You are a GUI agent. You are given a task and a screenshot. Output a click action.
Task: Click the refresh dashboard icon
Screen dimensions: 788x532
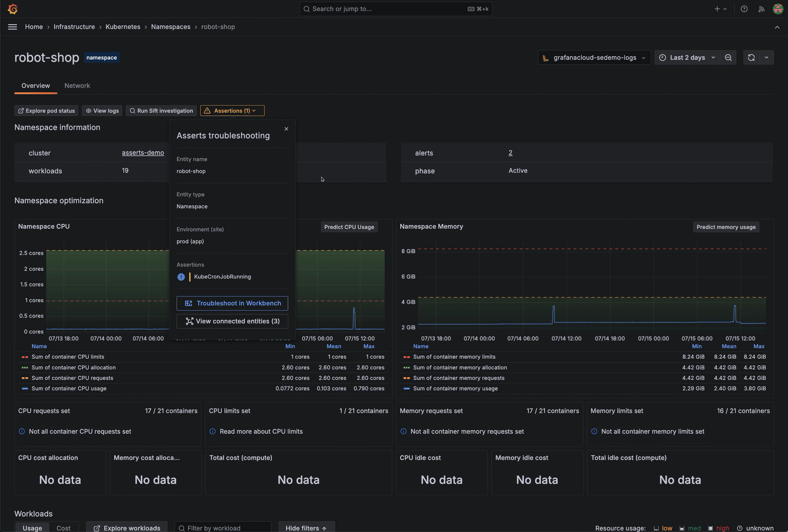751,58
